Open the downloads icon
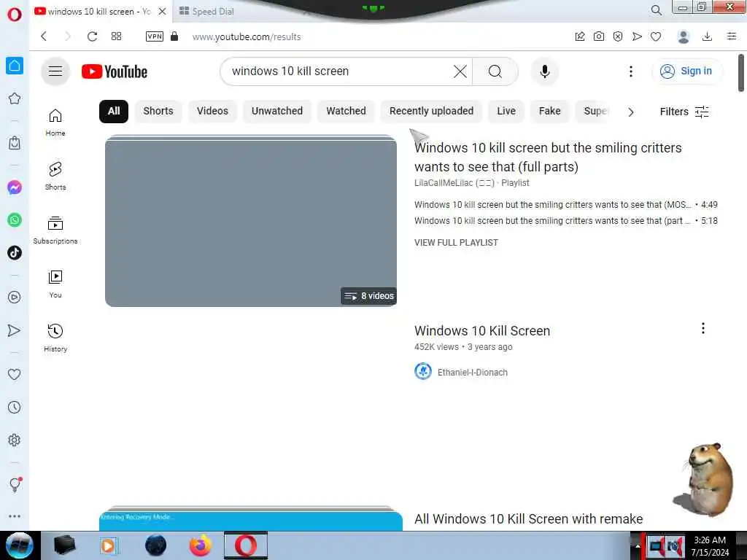747x560 pixels. coord(708,36)
